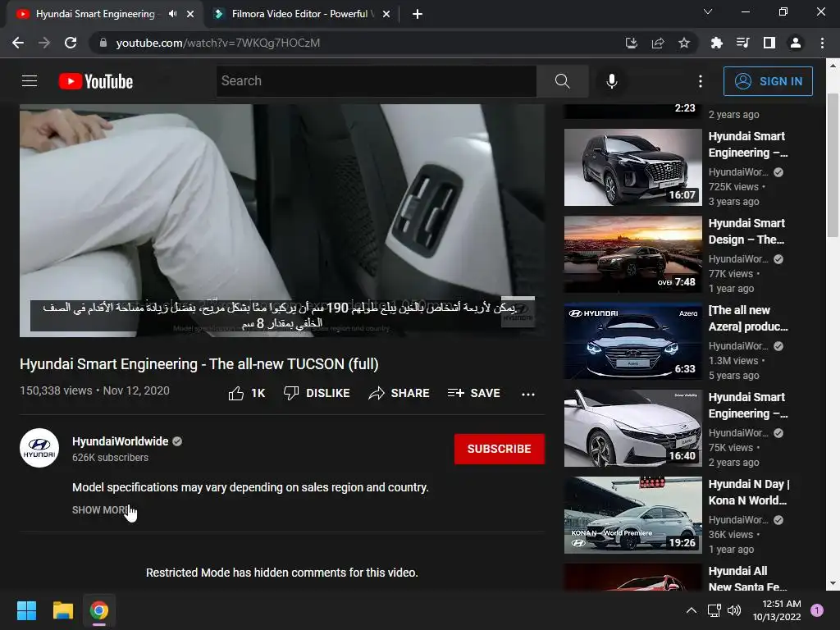The height and width of the screenshot is (630, 840).
Task: Click the Chrome taskbar icon
Action: (99, 610)
